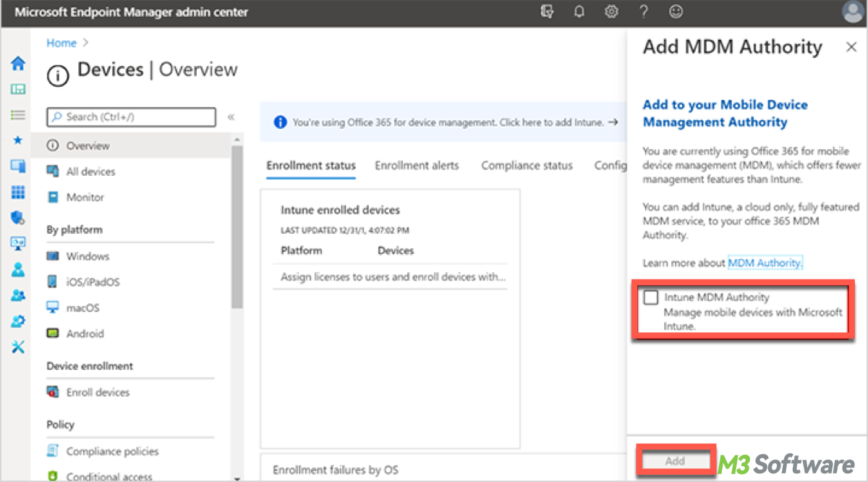Follow the MDM Authority link
The height and width of the screenshot is (482, 868).
point(765,263)
